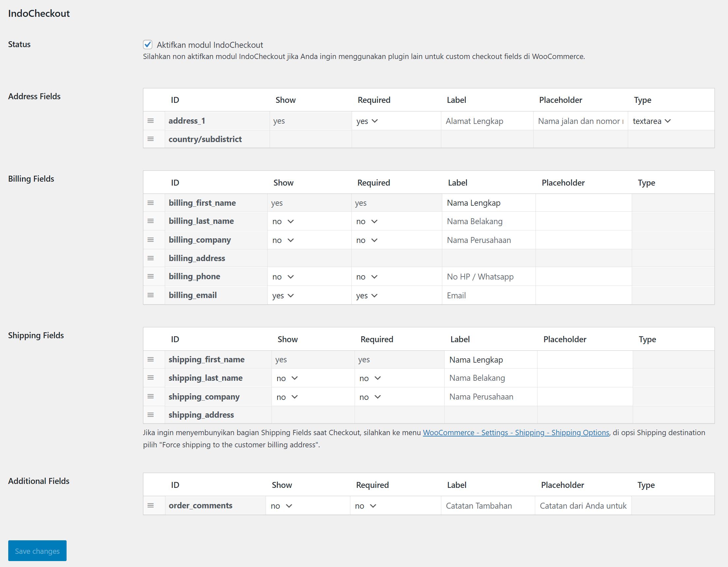
Task: Click billing_email placeholder field
Action: click(584, 295)
